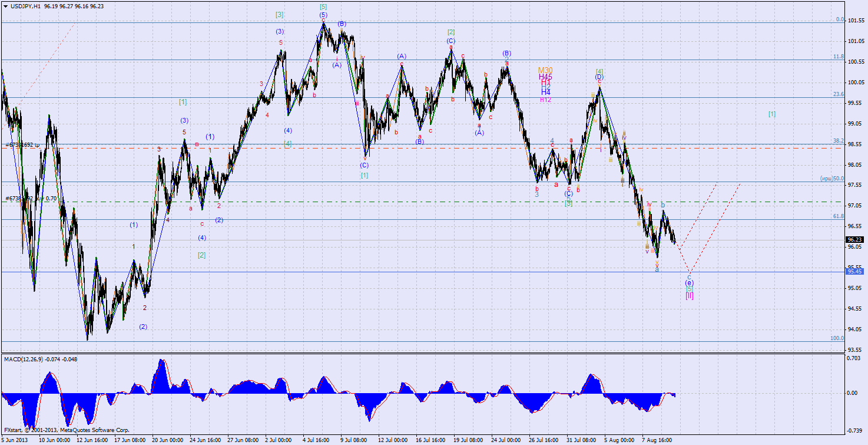
Task: Select the magenta [ii] wave label
Action: (690, 295)
